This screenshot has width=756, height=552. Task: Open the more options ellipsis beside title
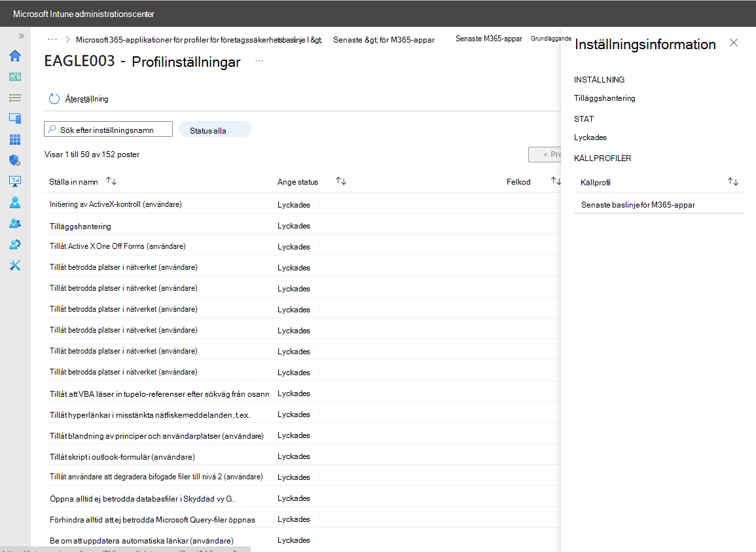coord(259,62)
